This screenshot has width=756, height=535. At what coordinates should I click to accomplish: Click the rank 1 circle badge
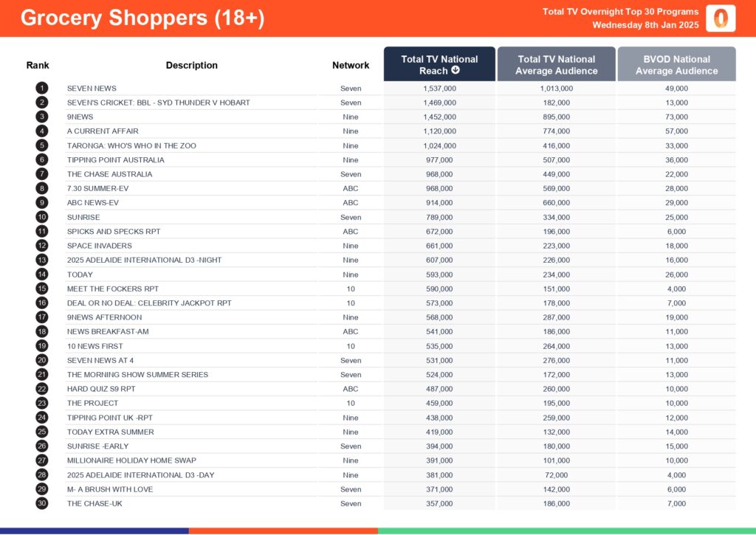(x=42, y=89)
